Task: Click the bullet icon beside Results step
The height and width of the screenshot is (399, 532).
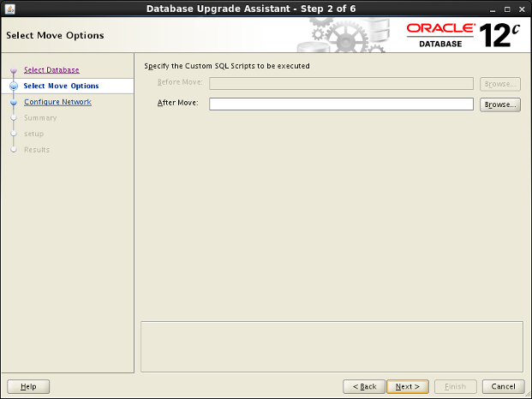Action: pyautogui.click(x=14, y=150)
